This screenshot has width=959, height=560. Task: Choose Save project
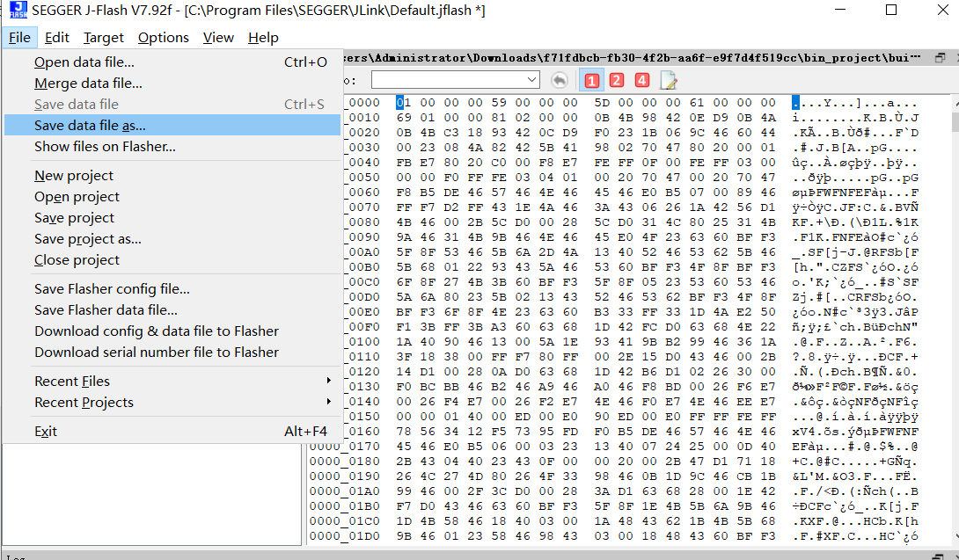(172, 218)
